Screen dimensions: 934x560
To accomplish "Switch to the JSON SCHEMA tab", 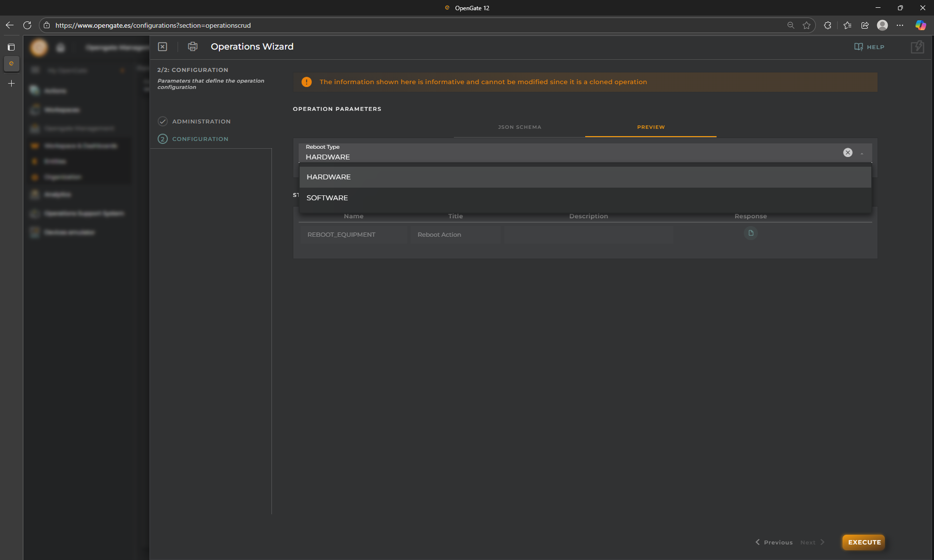I will 519,127.
